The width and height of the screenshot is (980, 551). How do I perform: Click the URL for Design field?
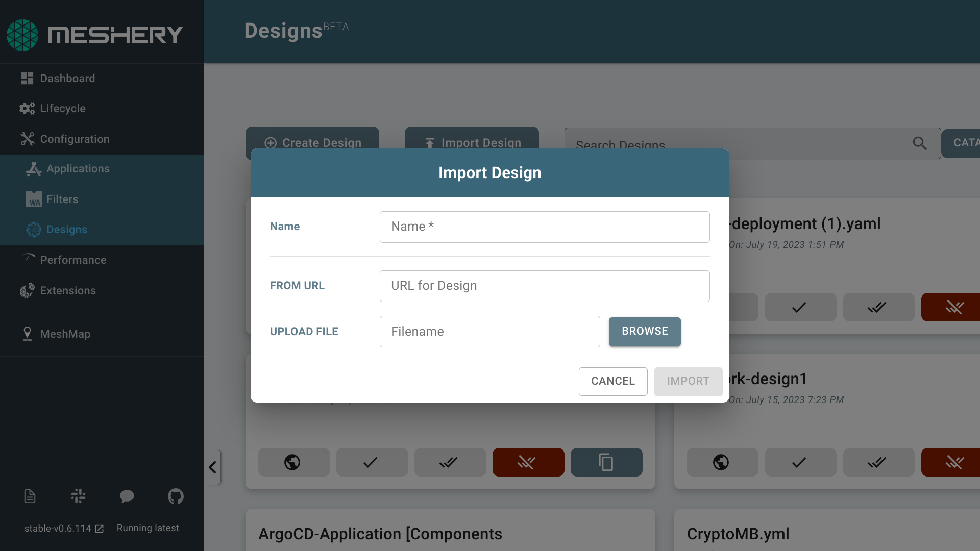(544, 286)
